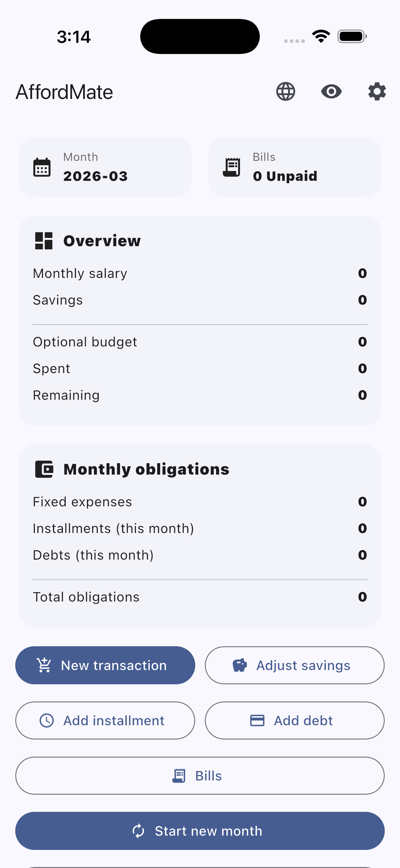Viewport: 400px width, 868px height.
Task: Toggle amounts visibility eye icon
Action: (331, 92)
